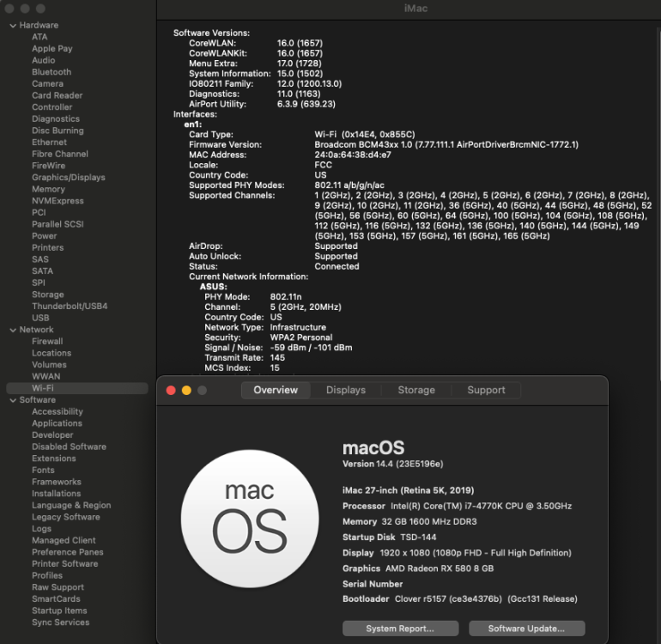Open Diagnostics in Hardware list
The height and width of the screenshot is (644, 661).
coord(56,119)
